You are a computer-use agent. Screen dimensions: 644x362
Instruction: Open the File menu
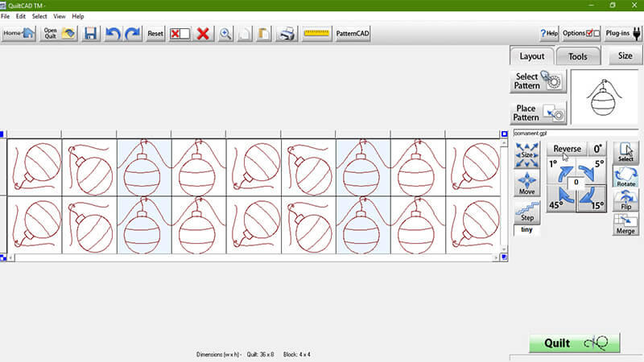pyautogui.click(x=6, y=16)
